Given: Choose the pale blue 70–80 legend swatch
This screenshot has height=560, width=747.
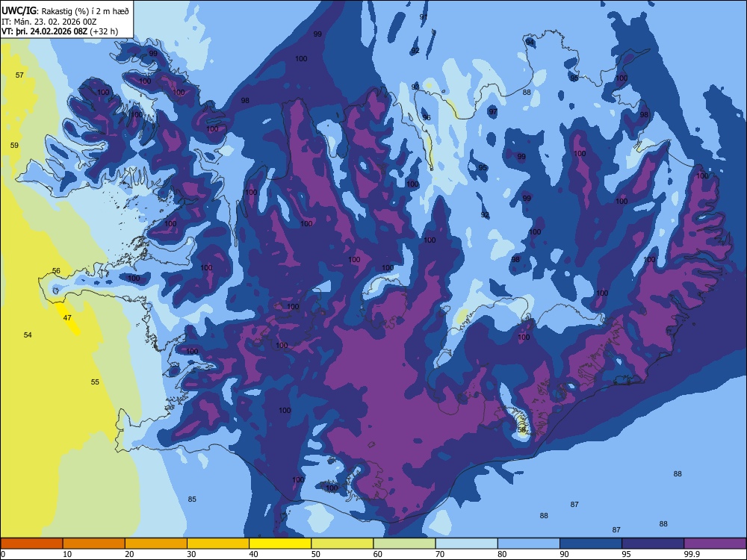Looking at the screenshot, I should click(x=466, y=544).
